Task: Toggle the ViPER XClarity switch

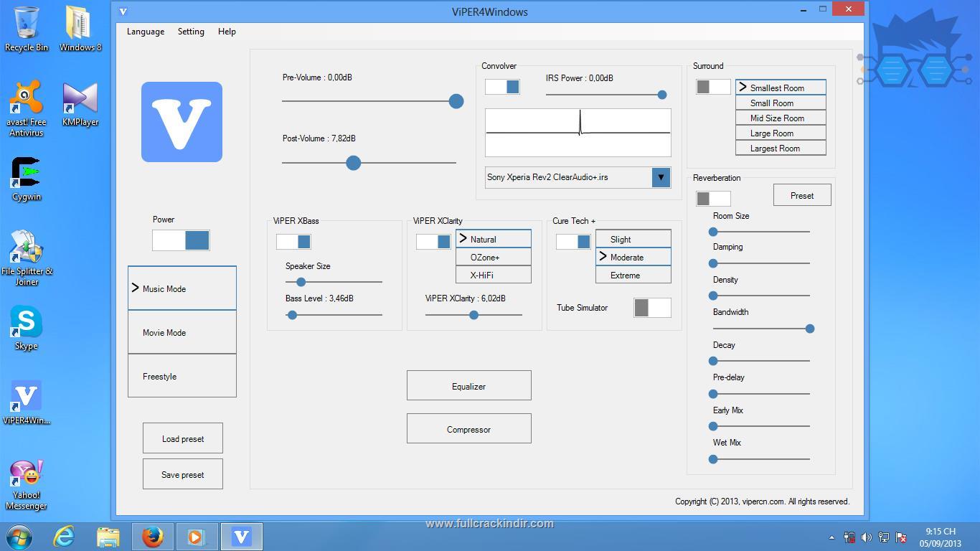Action: coord(433,242)
